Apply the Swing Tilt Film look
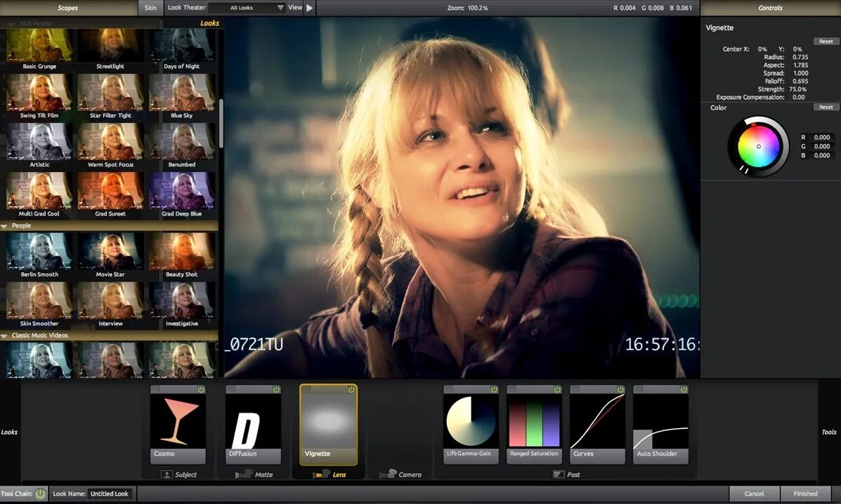 (x=39, y=97)
